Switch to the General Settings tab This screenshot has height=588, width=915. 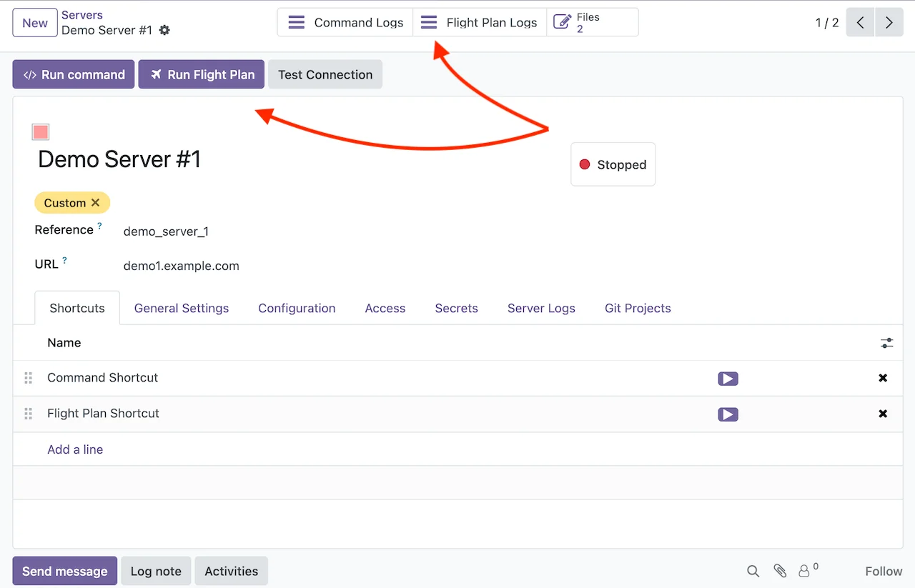pos(182,309)
